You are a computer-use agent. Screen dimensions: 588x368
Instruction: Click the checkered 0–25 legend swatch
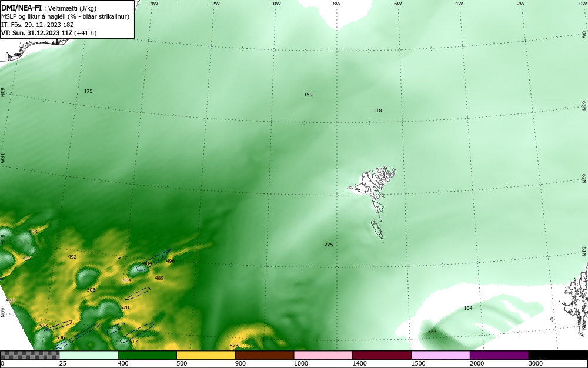point(29,355)
